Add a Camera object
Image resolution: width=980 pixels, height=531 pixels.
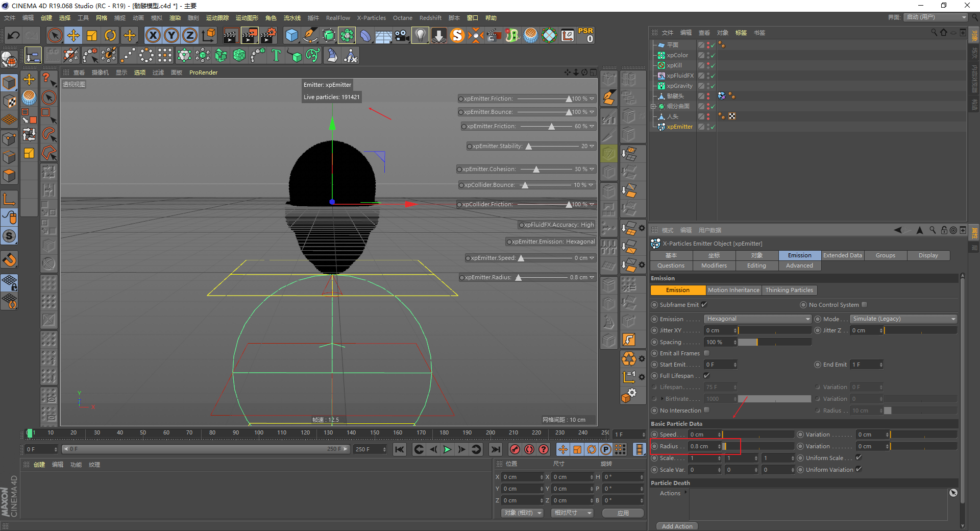tap(402, 35)
